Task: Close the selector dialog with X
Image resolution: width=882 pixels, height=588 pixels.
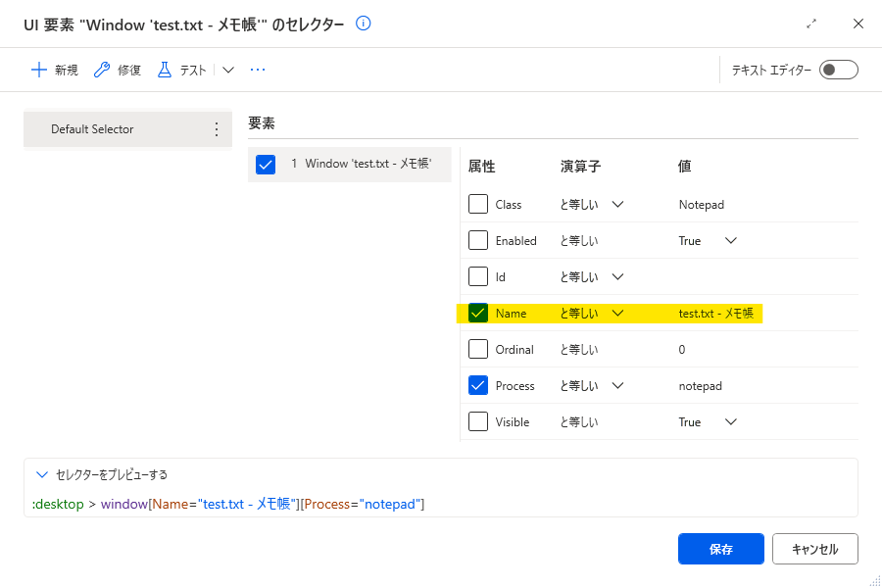Action: pos(858,24)
